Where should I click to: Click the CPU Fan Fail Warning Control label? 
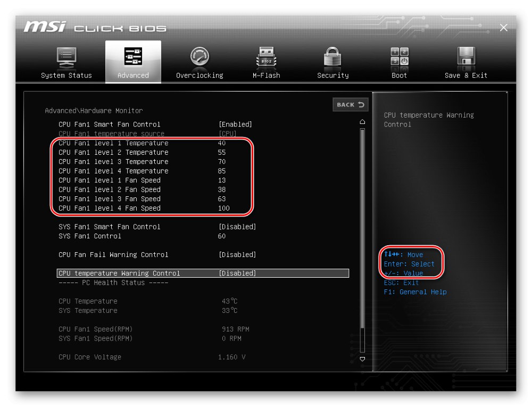[x=113, y=255]
